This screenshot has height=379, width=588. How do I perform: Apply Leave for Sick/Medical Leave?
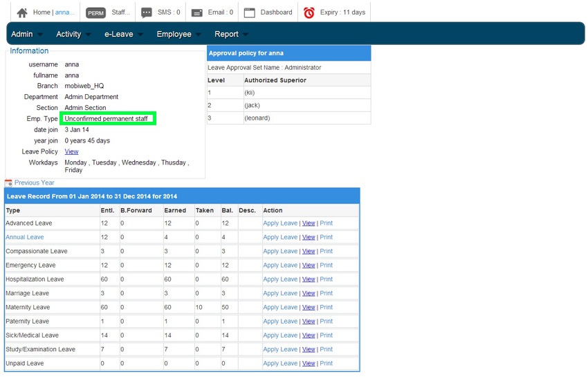click(280, 335)
